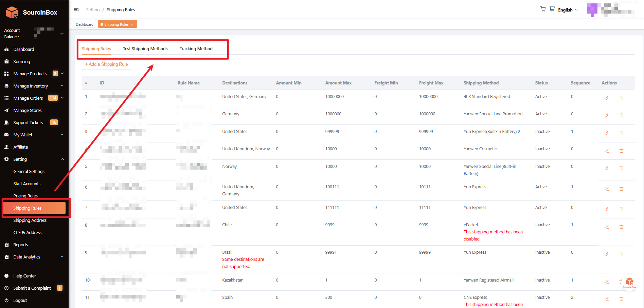Go to Dashboard in the sidebar
Image resolution: width=644 pixels, height=308 pixels.
[x=23, y=49]
